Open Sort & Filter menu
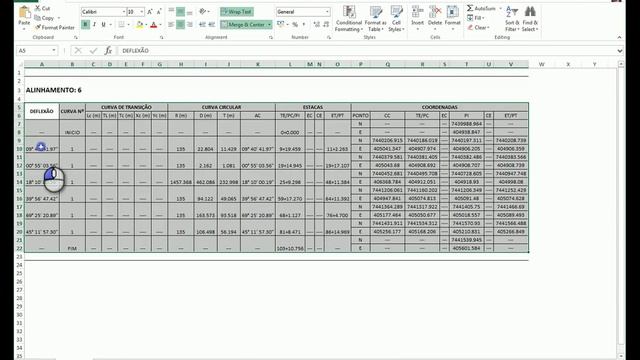 pyautogui.click(x=512, y=19)
